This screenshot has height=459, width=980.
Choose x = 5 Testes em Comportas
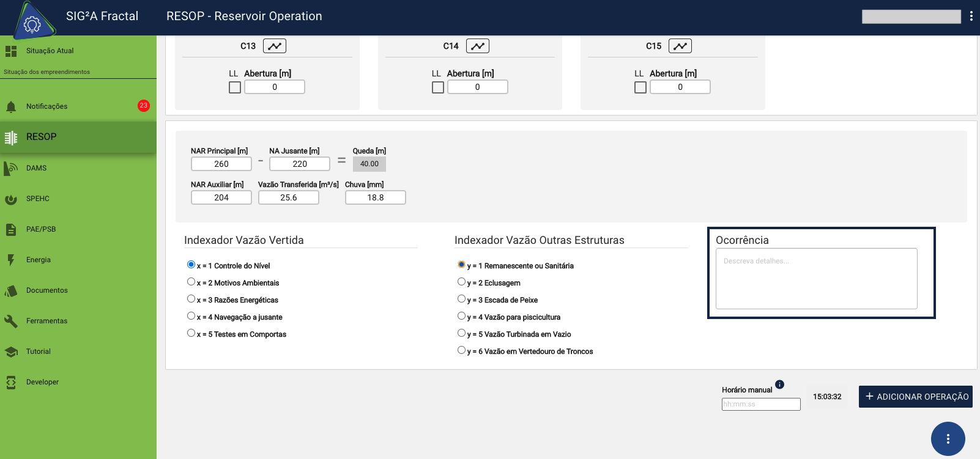pos(191,333)
